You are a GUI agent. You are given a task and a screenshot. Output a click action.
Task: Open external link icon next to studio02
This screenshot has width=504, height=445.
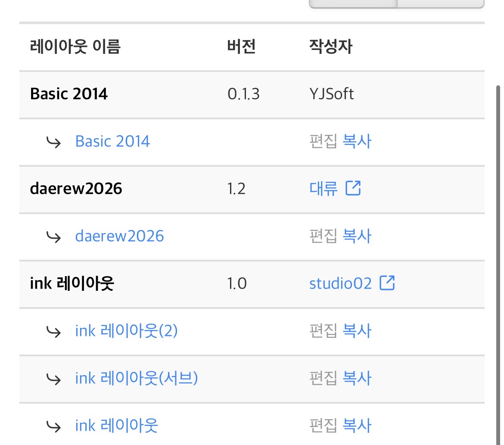[x=387, y=283]
